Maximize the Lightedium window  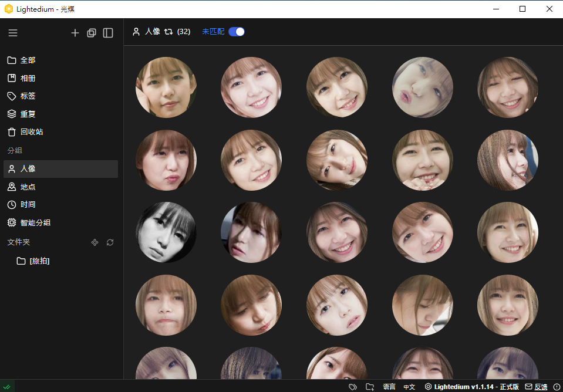click(522, 9)
